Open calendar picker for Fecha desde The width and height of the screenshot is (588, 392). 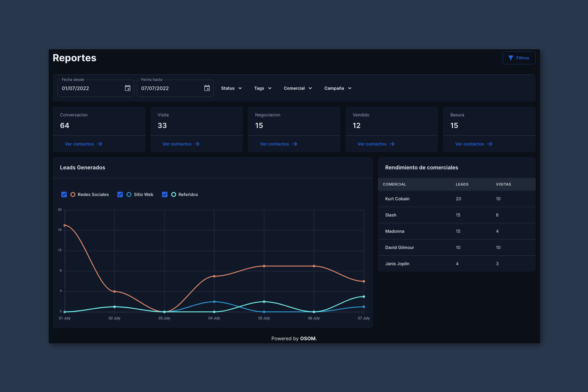(x=128, y=88)
